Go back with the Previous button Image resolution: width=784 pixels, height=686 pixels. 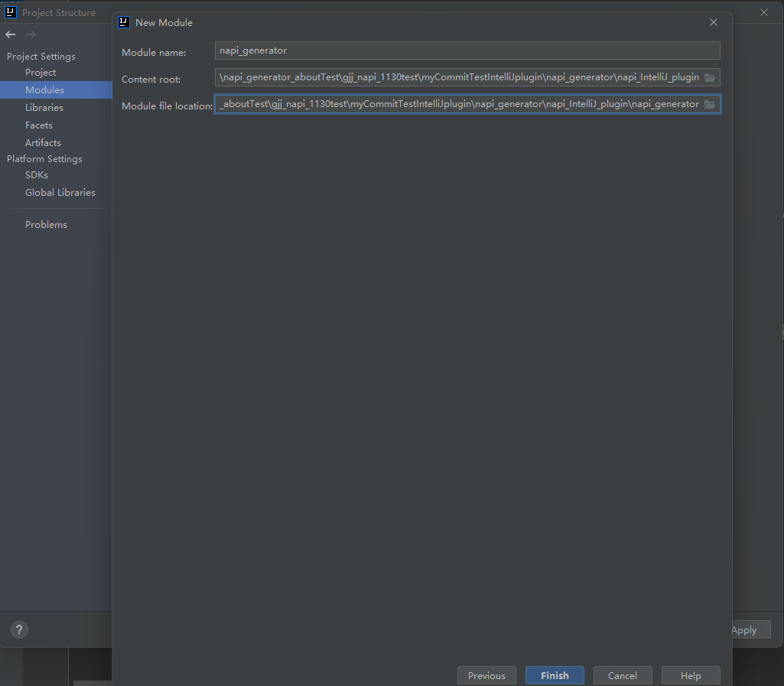(x=486, y=675)
